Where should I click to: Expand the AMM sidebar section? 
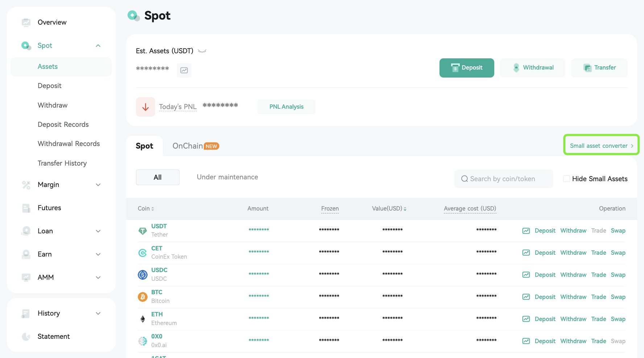point(98,278)
